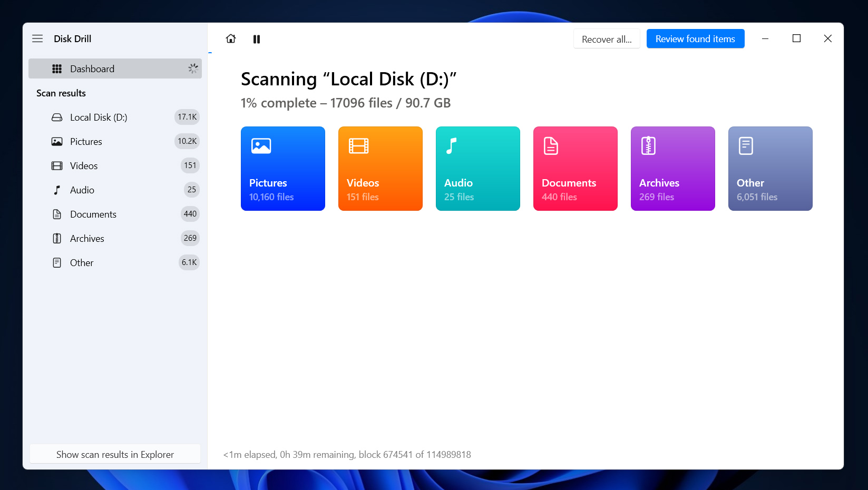Click the 440 count badge for Documents

click(x=190, y=214)
